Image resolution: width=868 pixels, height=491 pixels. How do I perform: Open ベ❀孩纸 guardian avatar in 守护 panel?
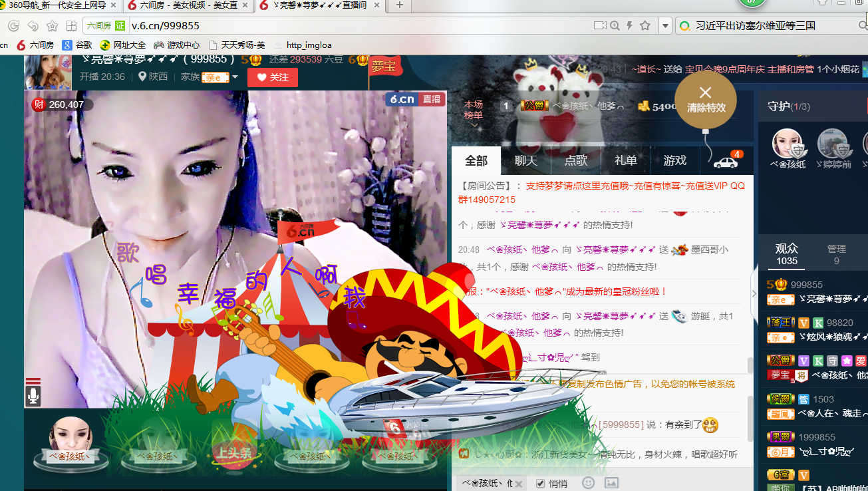(787, 143)
